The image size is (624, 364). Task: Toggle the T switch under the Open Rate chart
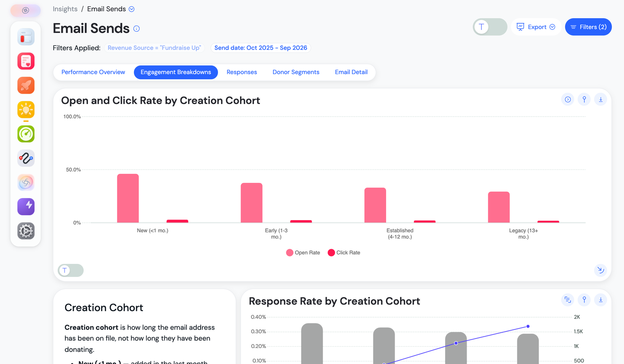[71, 270]
